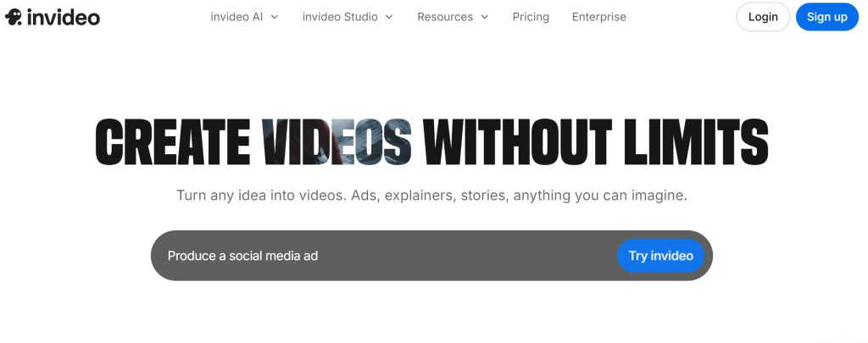
Task: Click the 'CREATE VIDEOS WITHOUT LIMITS' headline
Action: [431, 142]
